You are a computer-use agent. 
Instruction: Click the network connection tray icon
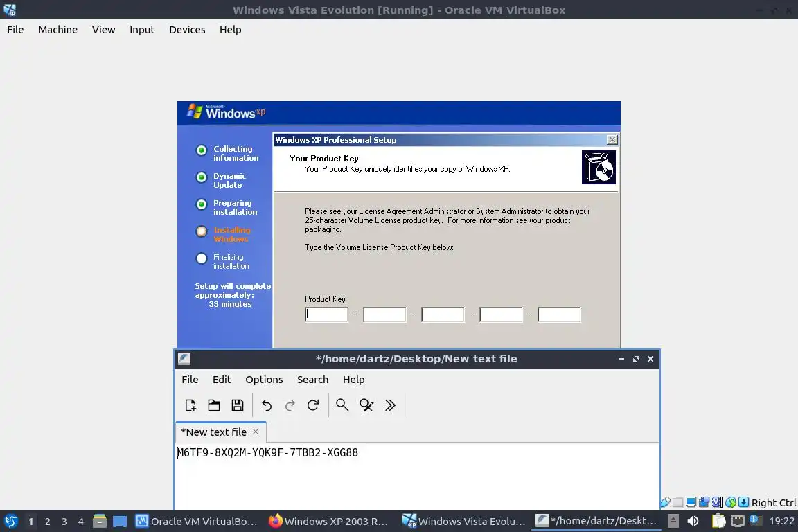pyautogui.click(x=738, y=522)
